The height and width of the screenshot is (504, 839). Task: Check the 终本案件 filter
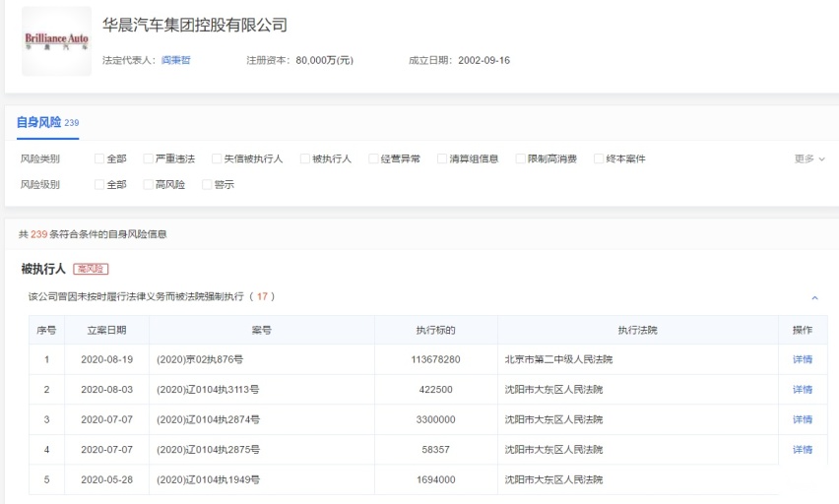[x=599, y=158]
